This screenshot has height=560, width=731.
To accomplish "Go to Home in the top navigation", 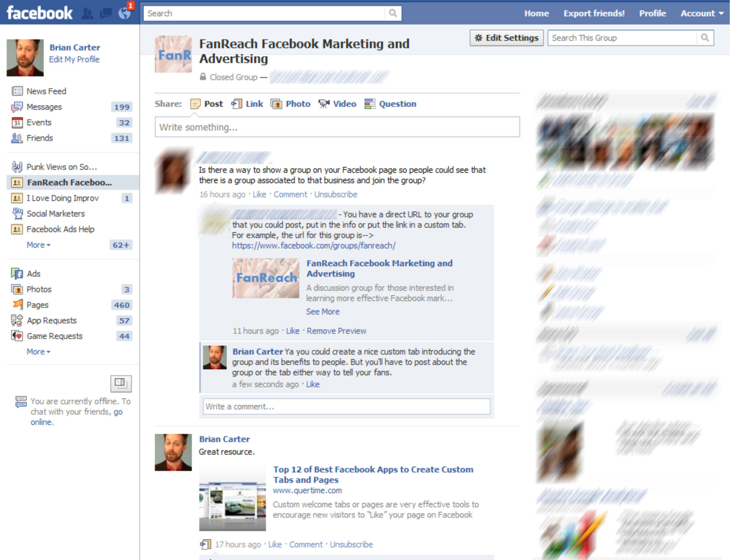I will (536, 13).
